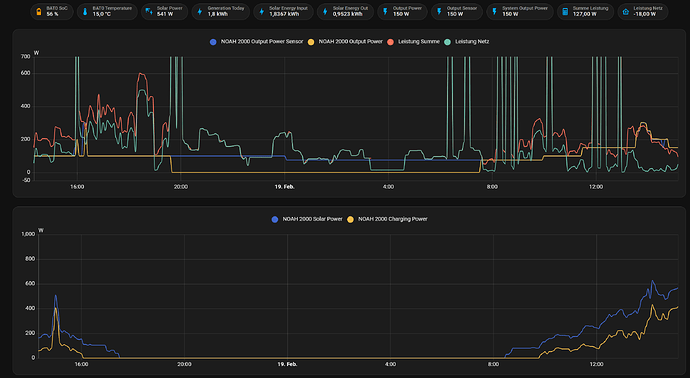Open the Output Power 150 W chip
690x378 pixels.
tap(402, 11)
